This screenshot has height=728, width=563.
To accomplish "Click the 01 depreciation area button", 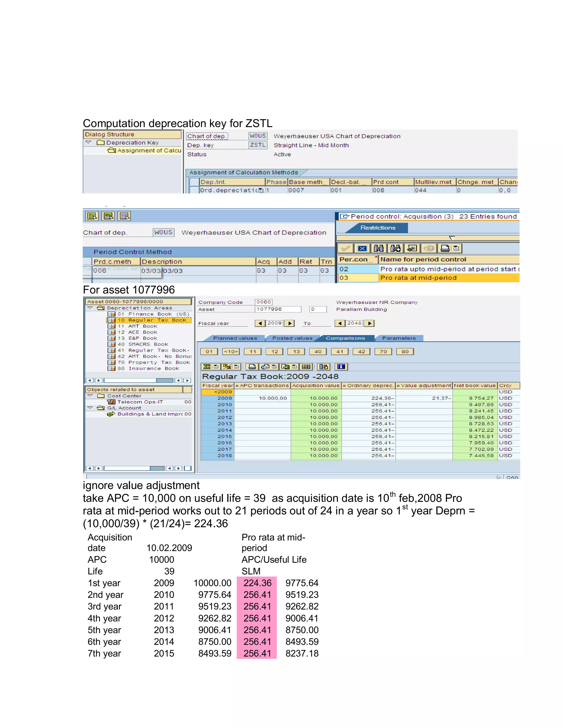I will [209, 352].
